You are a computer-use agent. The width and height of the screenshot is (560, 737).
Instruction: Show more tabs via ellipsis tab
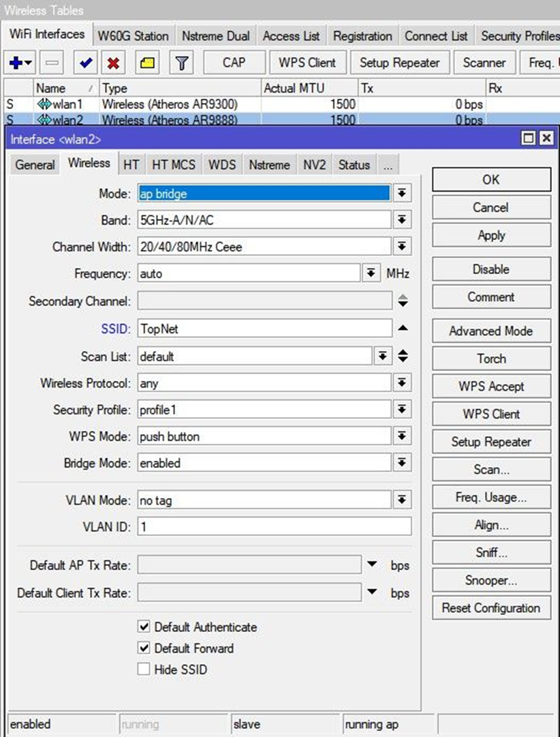(388, 164)
